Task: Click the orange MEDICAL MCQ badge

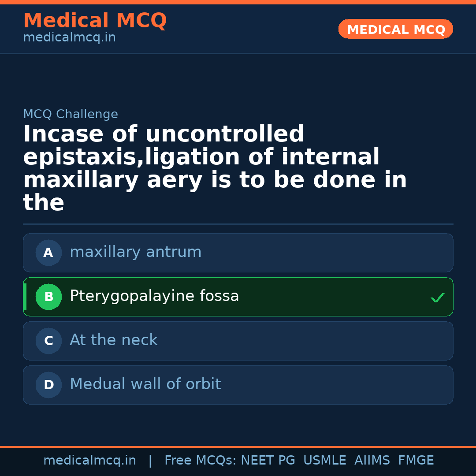Action: [x=395, y=30]
